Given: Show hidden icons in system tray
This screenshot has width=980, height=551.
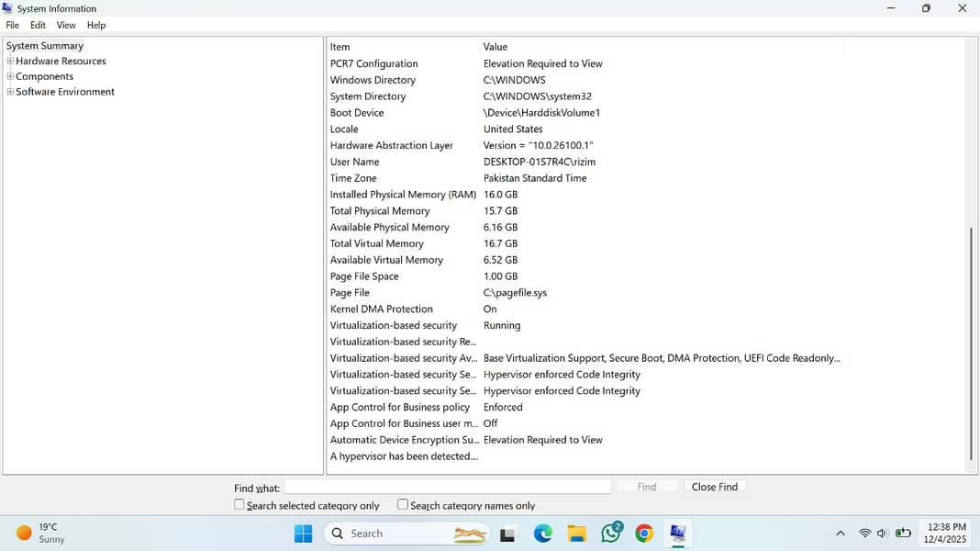Looking at the screenshot, I should (840, 534).
